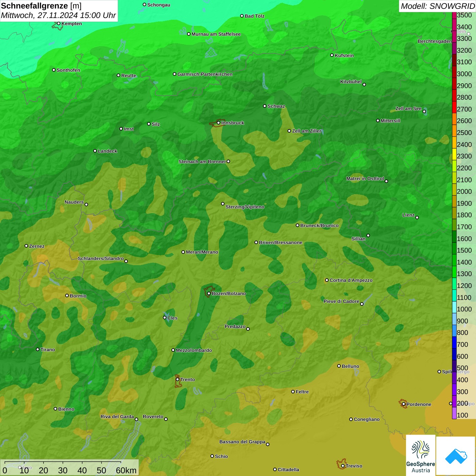Click the Schwaz location marker dot
The width and height of the screenshot is (476, 476).
265,106
